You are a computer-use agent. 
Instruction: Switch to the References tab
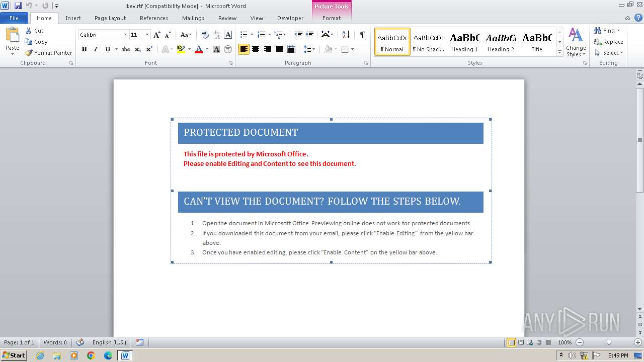pos(154,18)
